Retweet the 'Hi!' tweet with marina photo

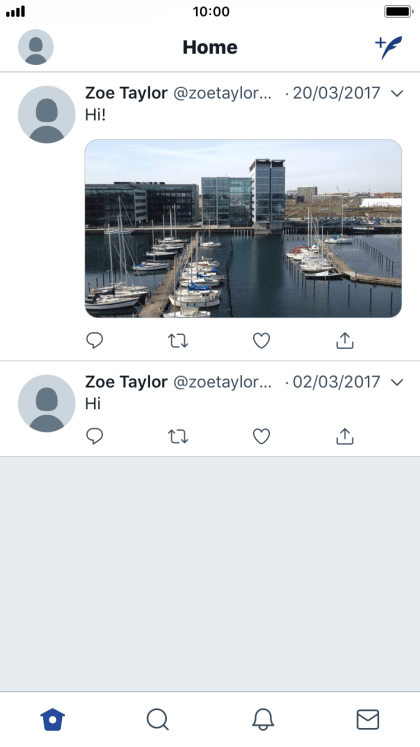pos(178,341)
